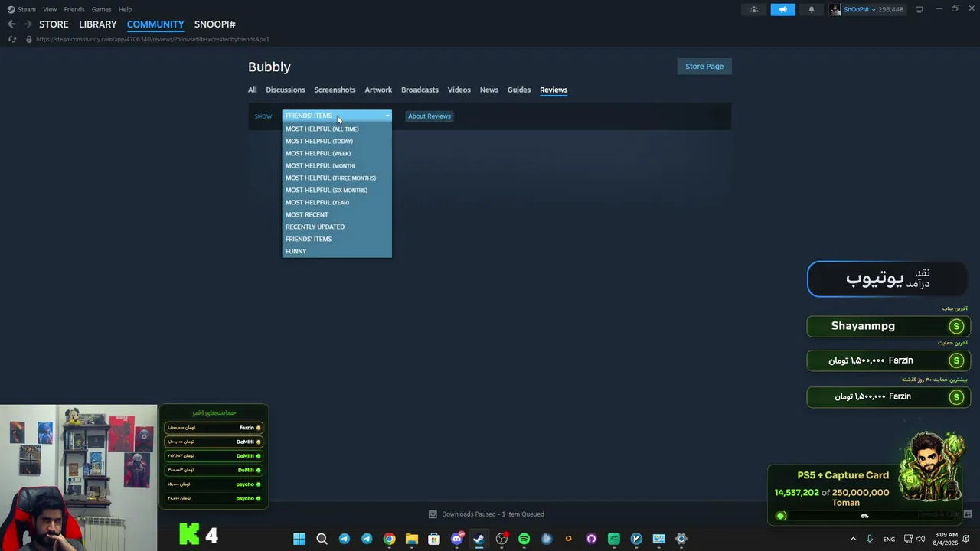The image size is (980, 551).
Task: Collapse the Friends' Items filter dropdown
Action: tap(337, 116)
